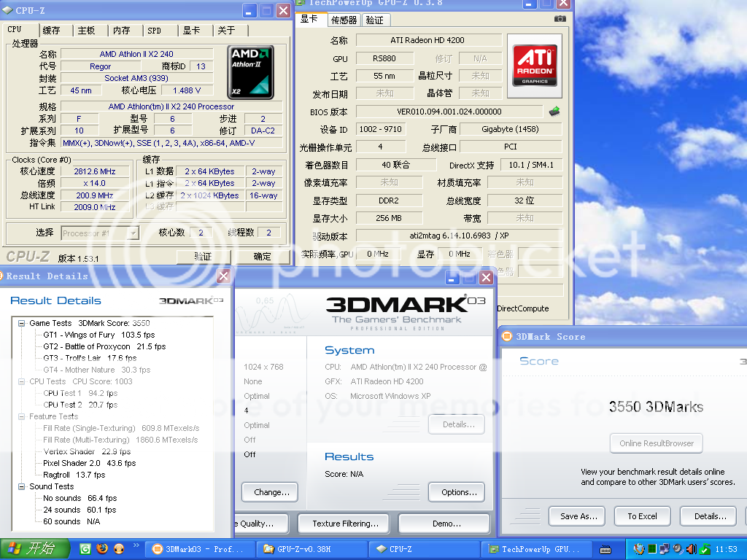
Task: Open Texture Filtering settings
Action: click(x=344, y=524)
